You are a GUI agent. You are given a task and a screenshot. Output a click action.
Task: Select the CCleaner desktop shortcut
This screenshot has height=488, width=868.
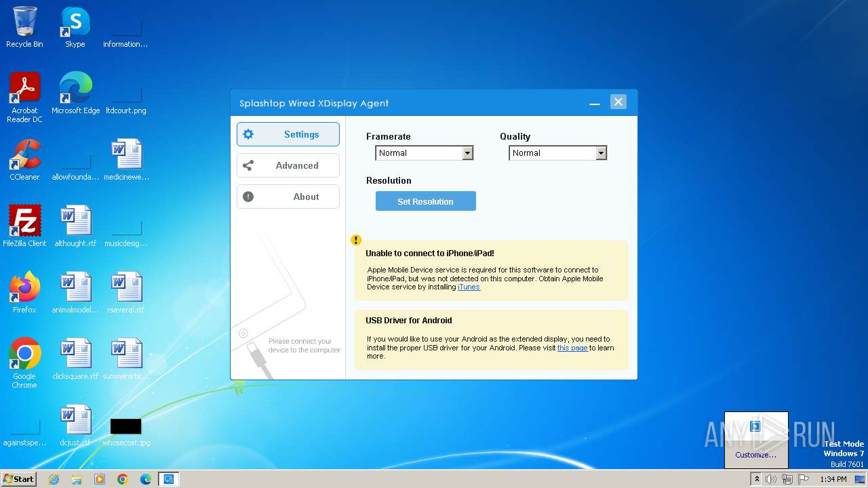24,160
